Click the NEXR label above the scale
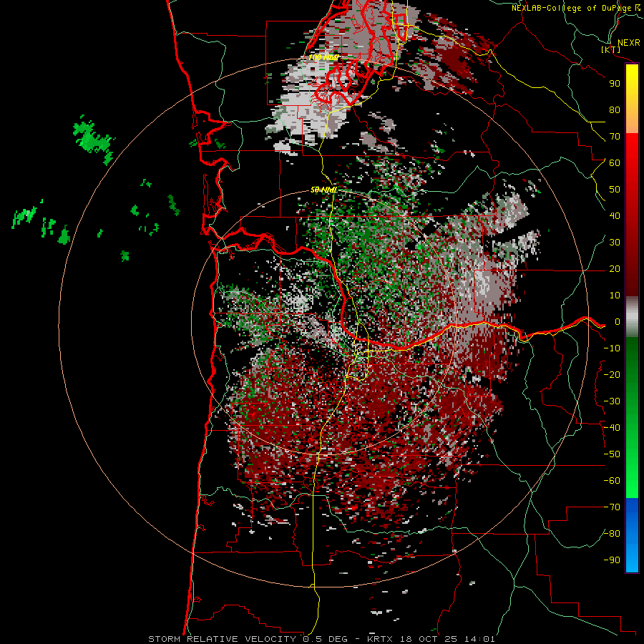This screenshot has width=644, height=644. tap(628, 43)
